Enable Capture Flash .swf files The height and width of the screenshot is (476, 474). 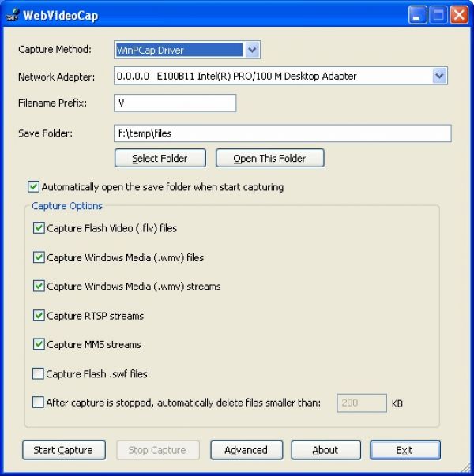[x=38, y=373]
